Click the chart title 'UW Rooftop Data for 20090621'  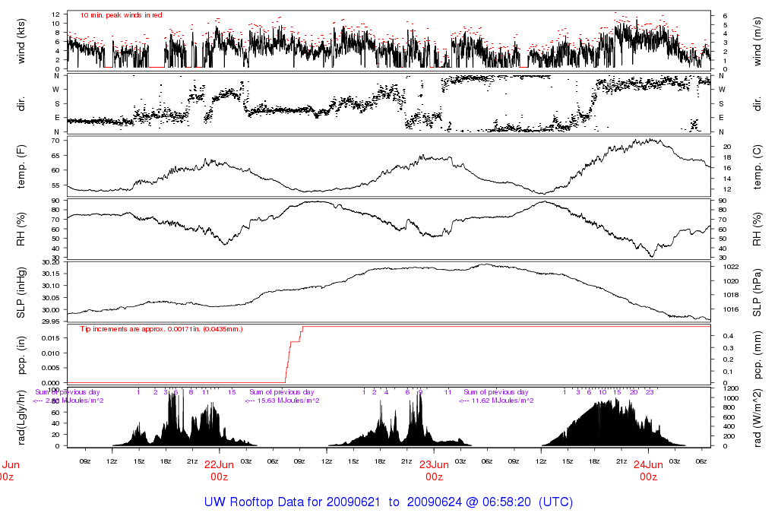[293, 502]
